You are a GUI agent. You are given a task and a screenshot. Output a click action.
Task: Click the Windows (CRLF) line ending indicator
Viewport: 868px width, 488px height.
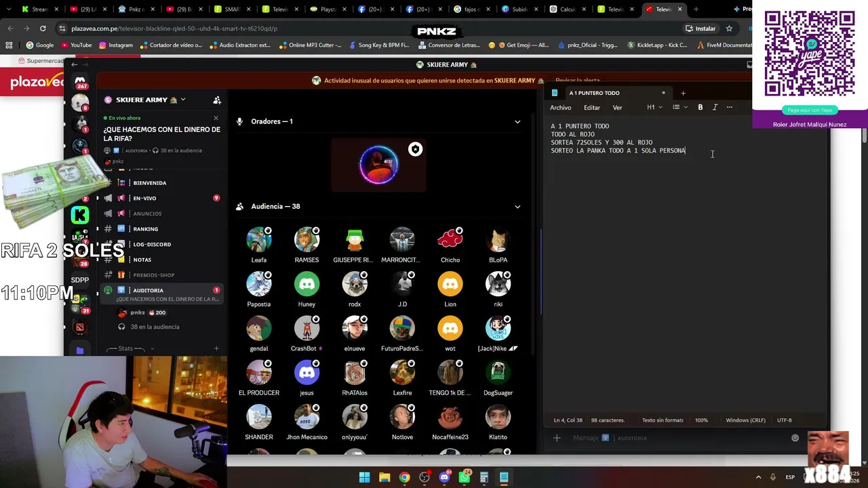click(x=745, y=420)
